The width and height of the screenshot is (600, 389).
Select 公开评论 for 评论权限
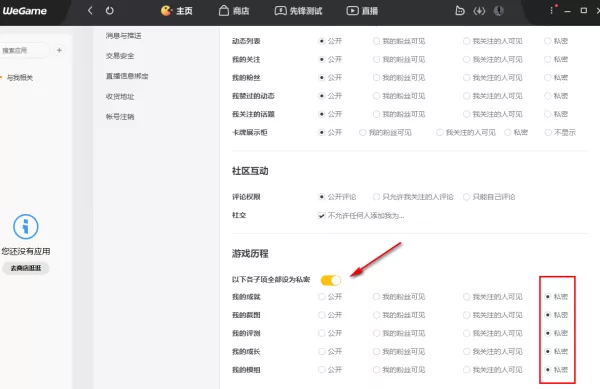[x=321, y=197]
